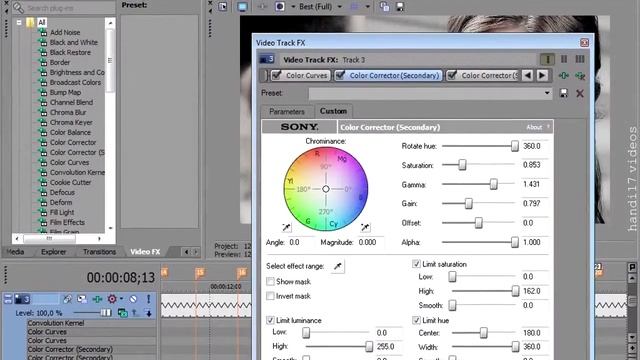Select Color Curves button in the plug-in chain
Screen dimensions: 640x360
click(301, 76)
